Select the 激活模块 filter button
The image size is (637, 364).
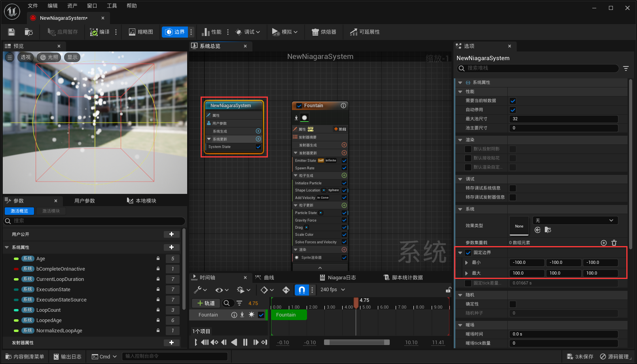[51, 211]
